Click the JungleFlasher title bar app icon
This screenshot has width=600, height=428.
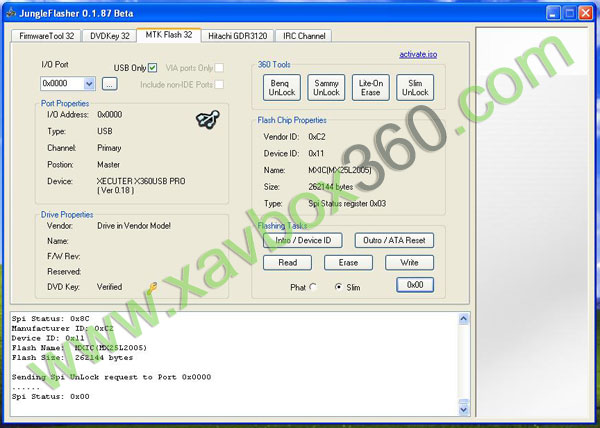pyautogui.click(x=11, y=13)
